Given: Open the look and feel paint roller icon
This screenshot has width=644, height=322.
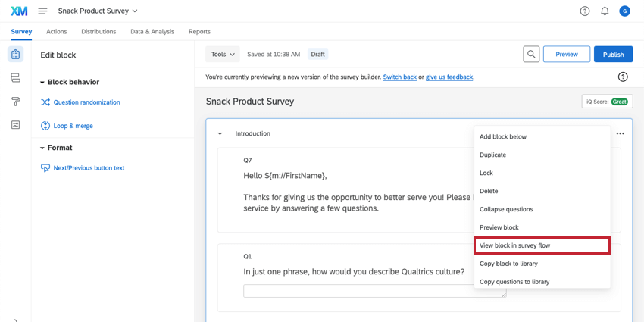Looking at the screenshot, I should tap(16, 102).
